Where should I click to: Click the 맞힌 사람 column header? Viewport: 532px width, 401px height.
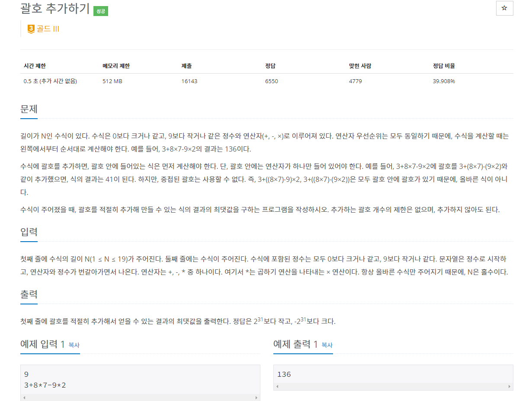[360, 66]
